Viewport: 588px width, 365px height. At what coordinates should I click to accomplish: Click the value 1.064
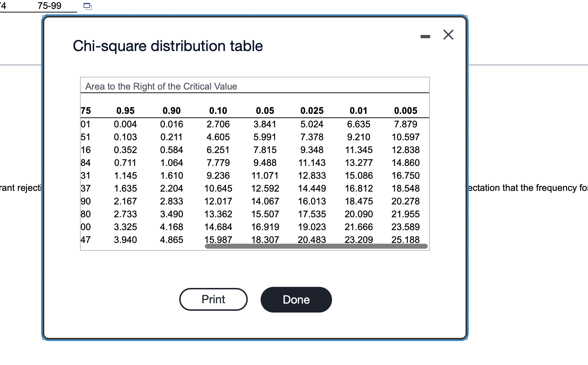(172, 163)
